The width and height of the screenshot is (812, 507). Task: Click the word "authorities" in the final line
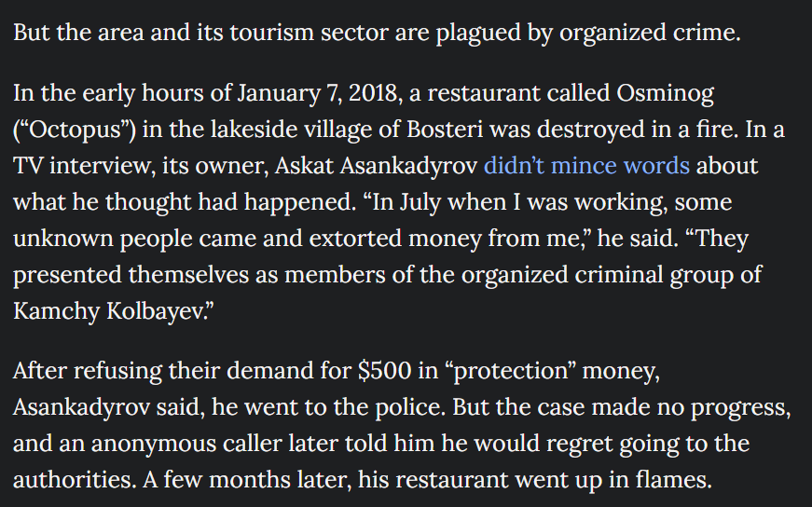point(72,480)
